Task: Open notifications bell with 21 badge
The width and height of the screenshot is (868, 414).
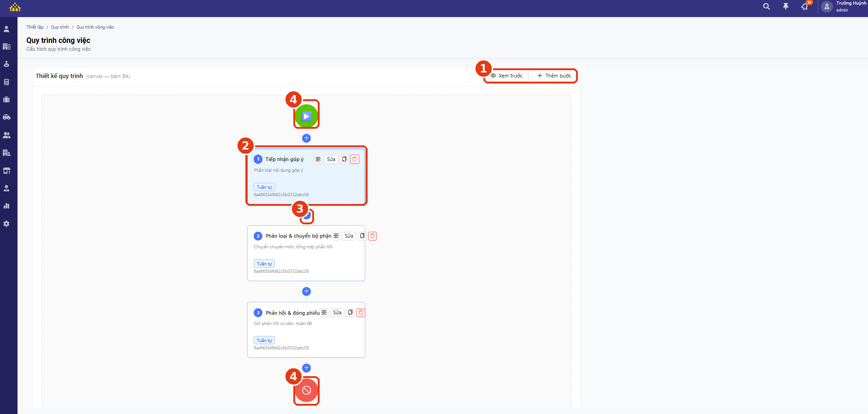Action: 805,6
